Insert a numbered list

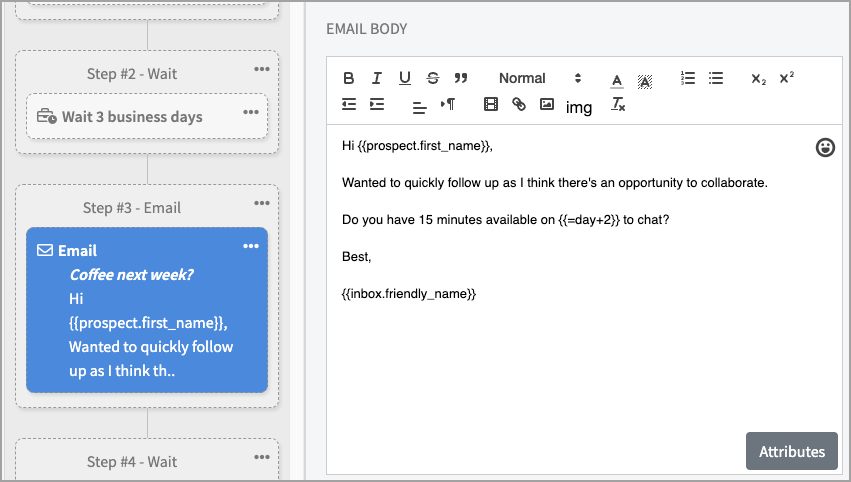tap(688, 78)
